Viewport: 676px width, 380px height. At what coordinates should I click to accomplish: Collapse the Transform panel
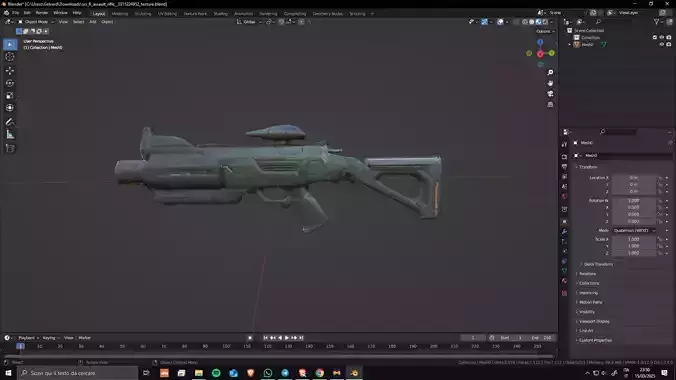pyautogui.click(x=588, y=166)
